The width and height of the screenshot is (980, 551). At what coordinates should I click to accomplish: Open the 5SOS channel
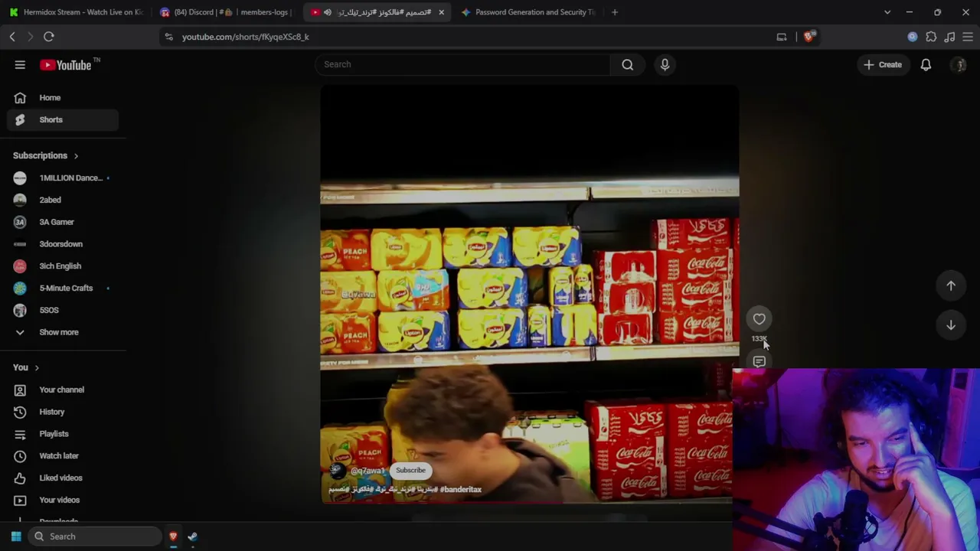[63, 311]
